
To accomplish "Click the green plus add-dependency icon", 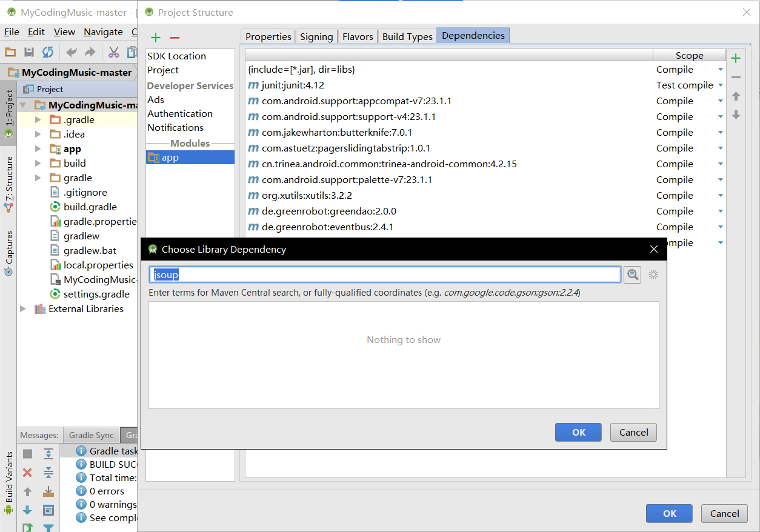I will coord(736,59).
